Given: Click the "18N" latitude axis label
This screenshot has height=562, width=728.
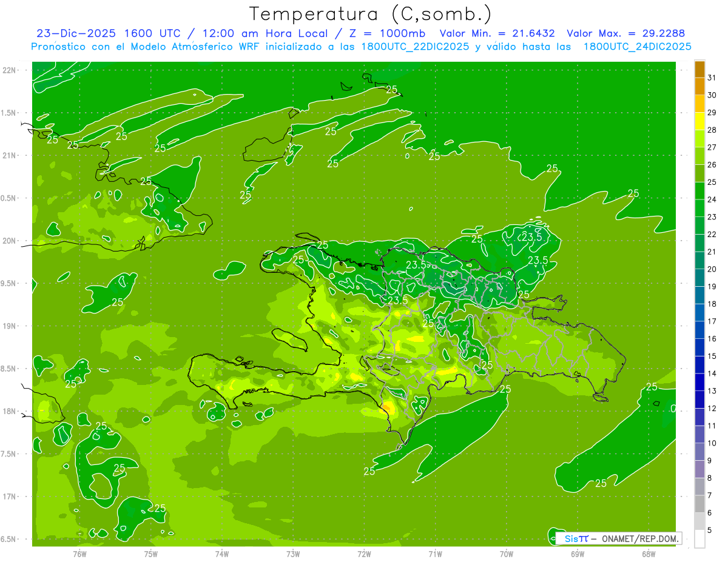Looking at the screenshot, I should 9,412.
